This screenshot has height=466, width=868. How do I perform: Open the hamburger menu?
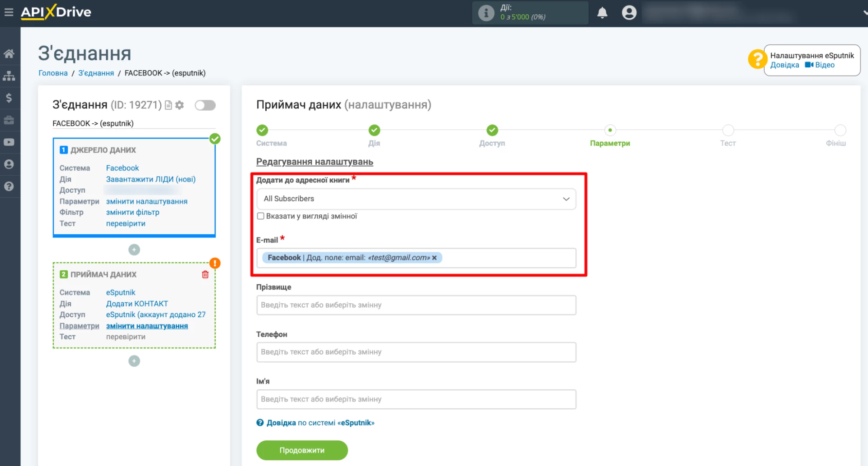click(x=9, y=12)
